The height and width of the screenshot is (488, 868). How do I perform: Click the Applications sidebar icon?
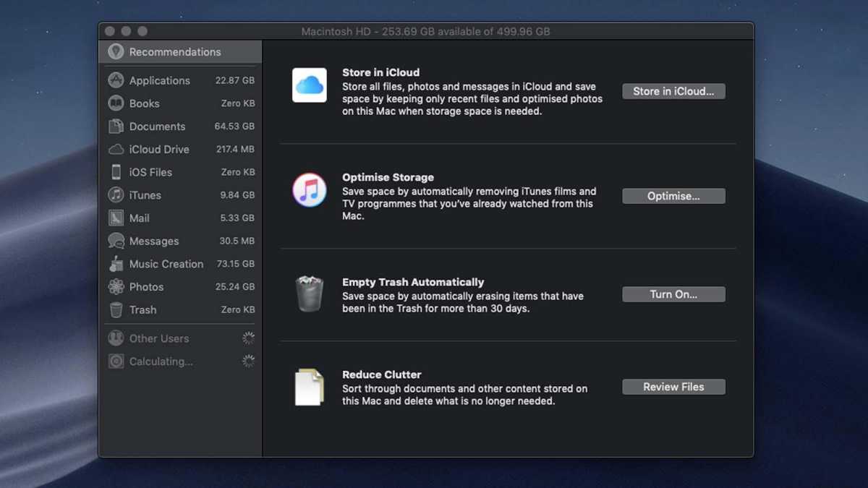click(116, 80)
